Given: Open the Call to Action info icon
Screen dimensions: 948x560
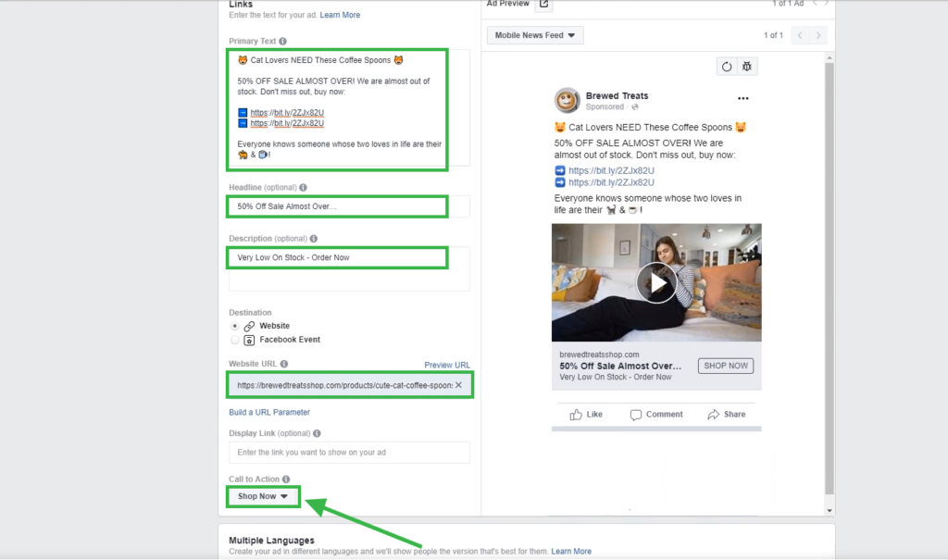Looking at the screenshot, I should click(x=286, y=479).
